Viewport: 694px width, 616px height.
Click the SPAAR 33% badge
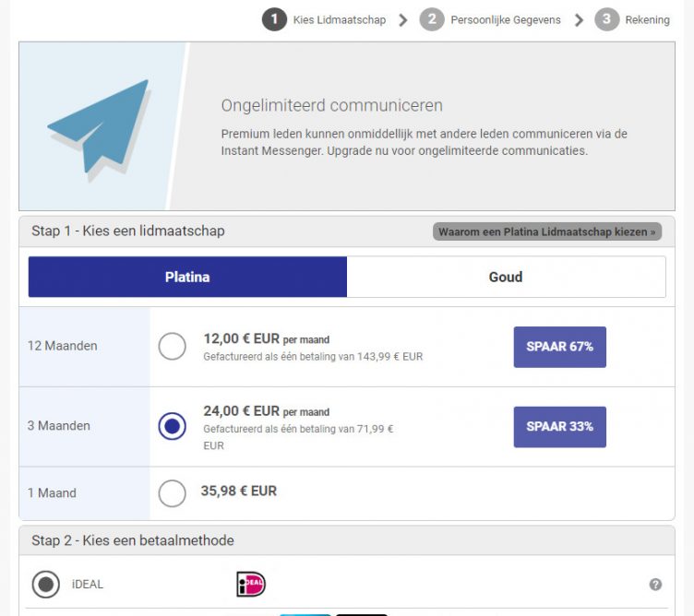click(x=559, y=427)
